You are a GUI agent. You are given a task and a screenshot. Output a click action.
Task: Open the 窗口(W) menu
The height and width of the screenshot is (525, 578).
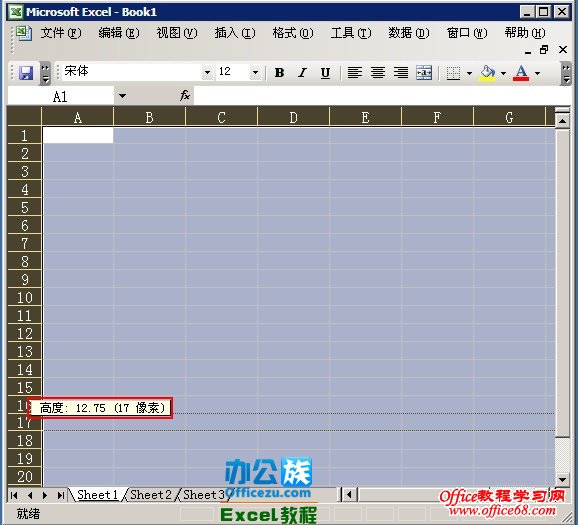pyautogui.click(x=467, y=33)
